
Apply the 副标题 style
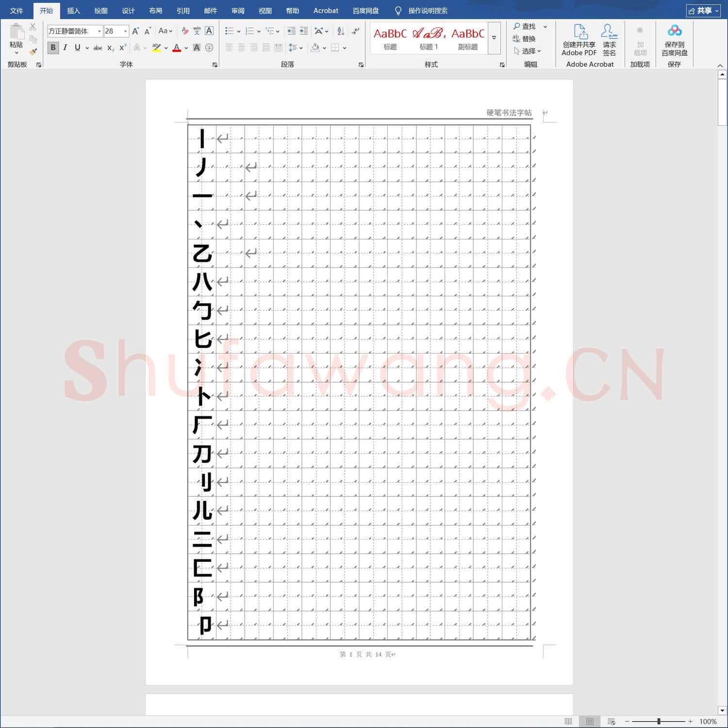468,38
